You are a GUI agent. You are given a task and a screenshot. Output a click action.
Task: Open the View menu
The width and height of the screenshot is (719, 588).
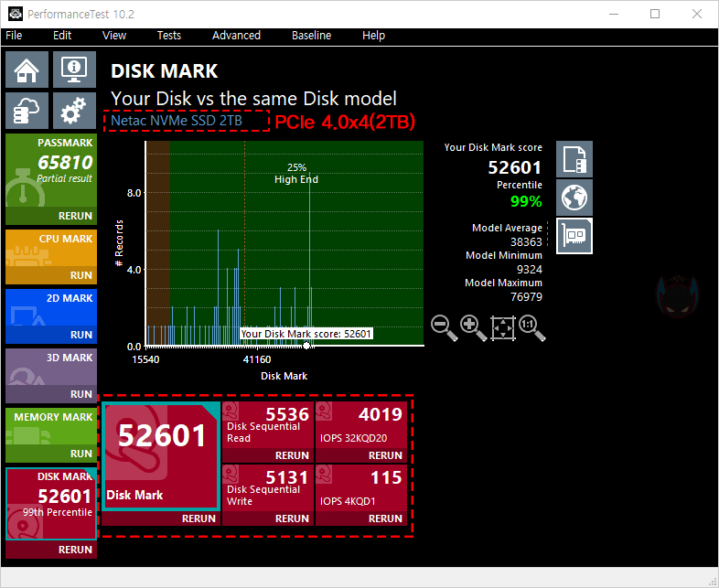(114, 36)
